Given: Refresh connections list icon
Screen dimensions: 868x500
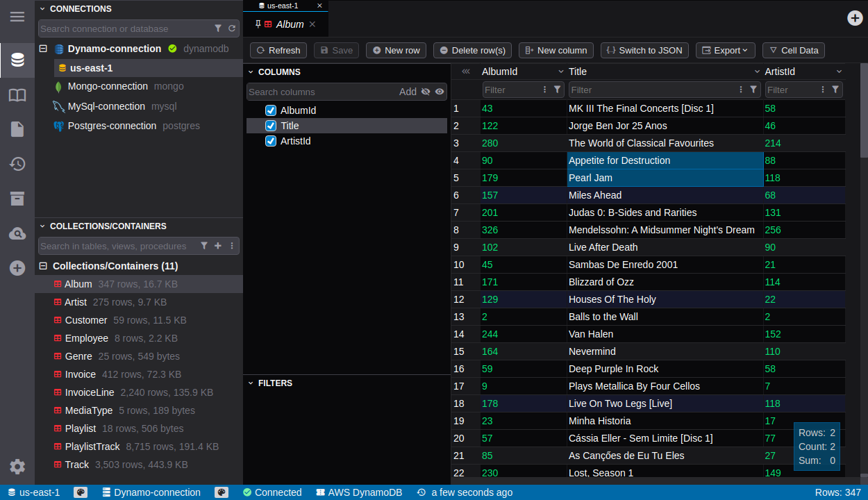Looking at the screenshot, I should pos(232,28).
